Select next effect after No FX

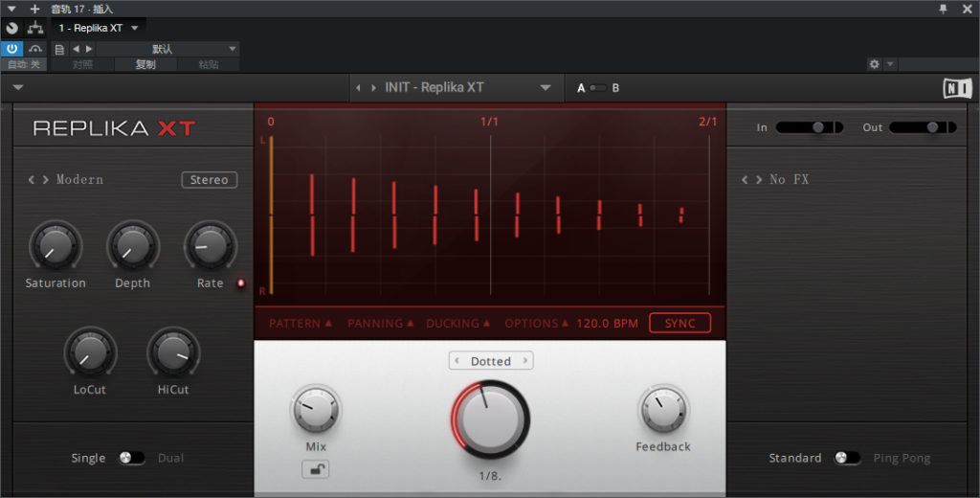point(759,179)
